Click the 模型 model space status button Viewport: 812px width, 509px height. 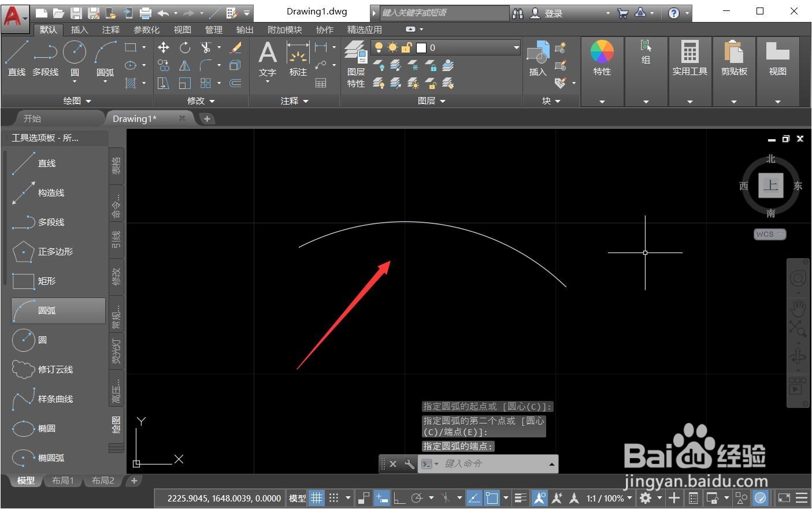point(297,497)
